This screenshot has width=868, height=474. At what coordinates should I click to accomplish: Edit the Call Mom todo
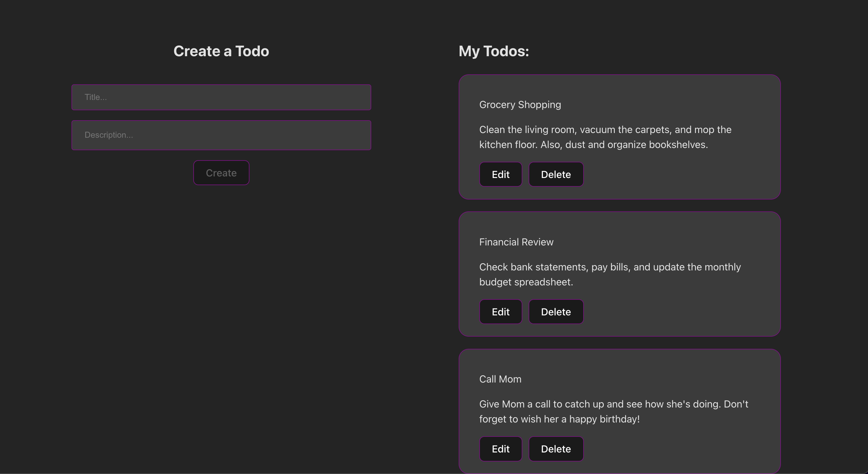[501, 449]
